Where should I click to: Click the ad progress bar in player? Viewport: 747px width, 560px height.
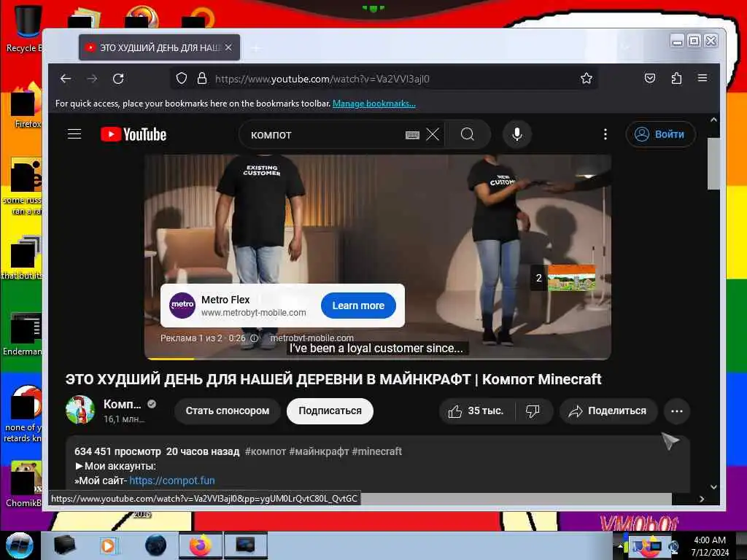pos(377,359)
